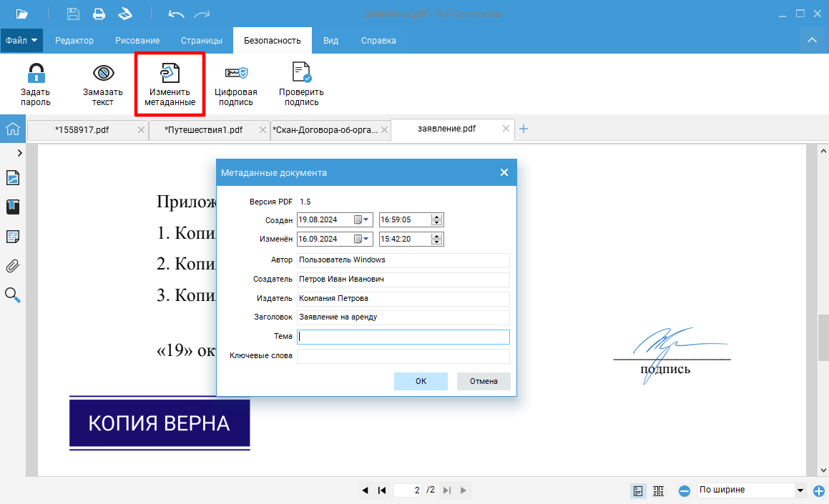The height and width of the screenshot is (504, 829).
Task: Open Изменить метаданные tool
Action: 170,84
